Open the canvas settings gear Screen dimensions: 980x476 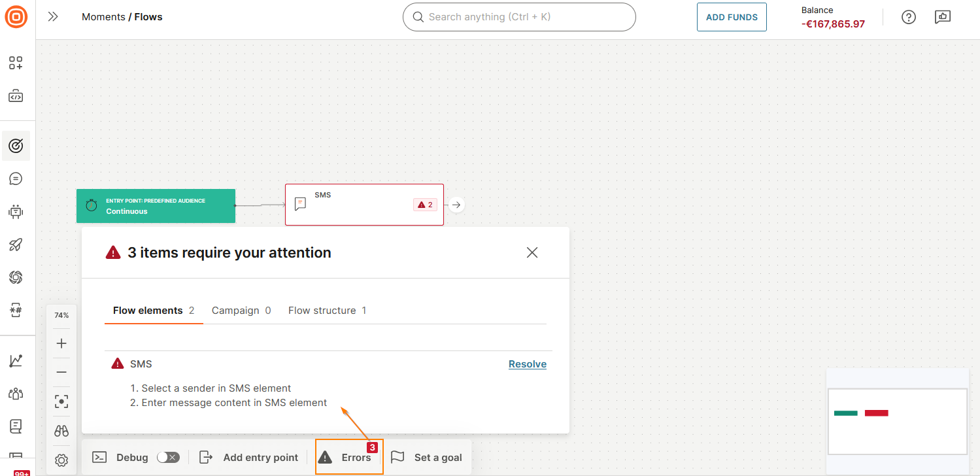[x=61, y=460]
